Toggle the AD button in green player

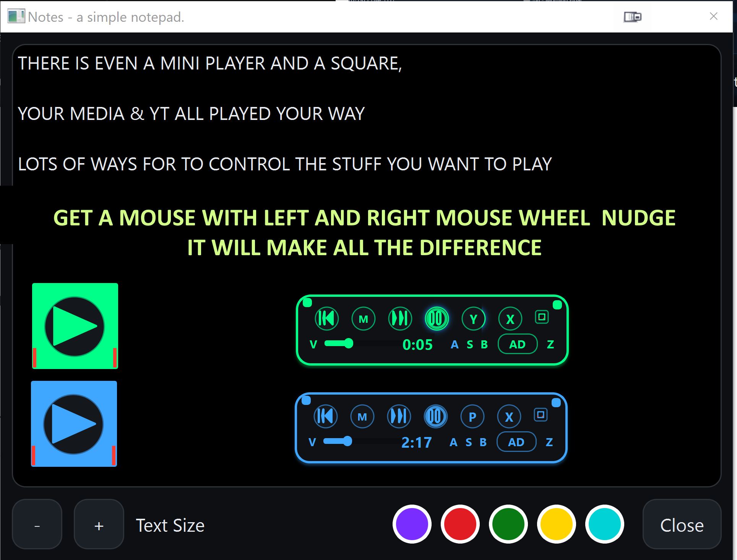517,344
